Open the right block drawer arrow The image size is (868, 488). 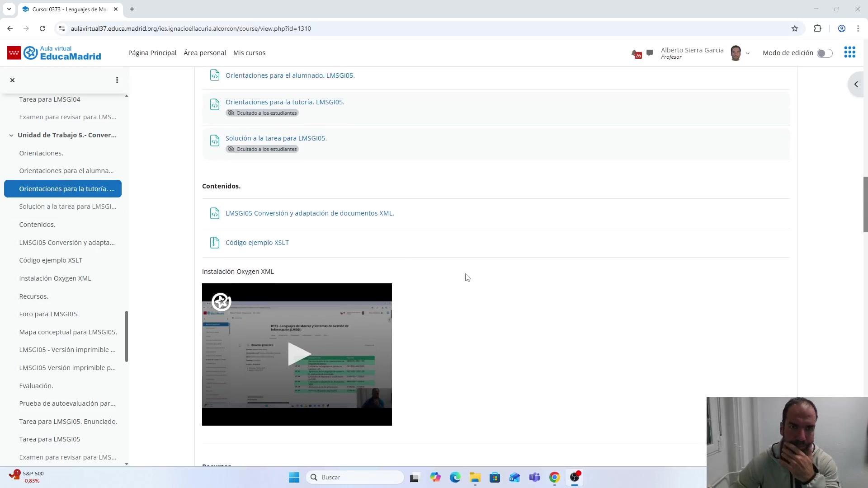[x=856, y=84]
